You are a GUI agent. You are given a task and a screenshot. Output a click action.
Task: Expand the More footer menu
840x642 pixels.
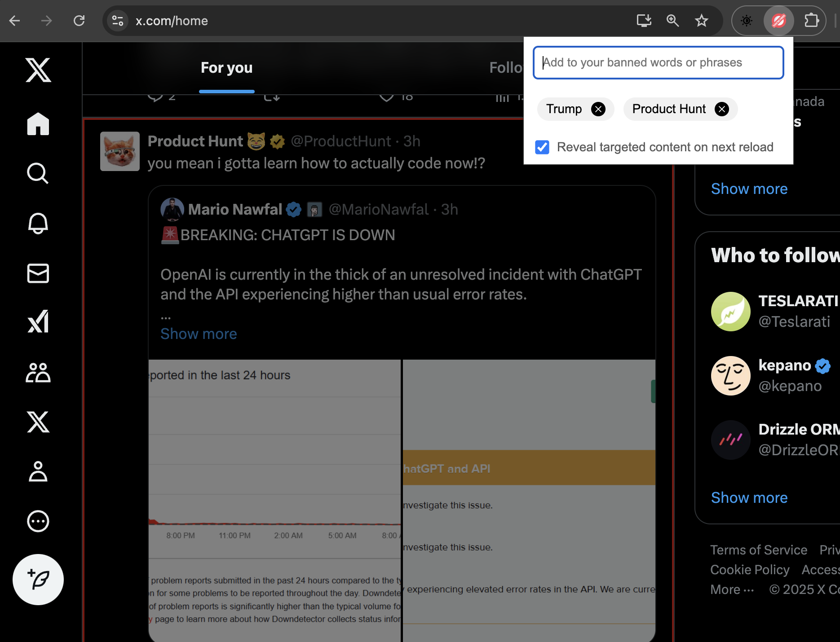click(732, 589)
